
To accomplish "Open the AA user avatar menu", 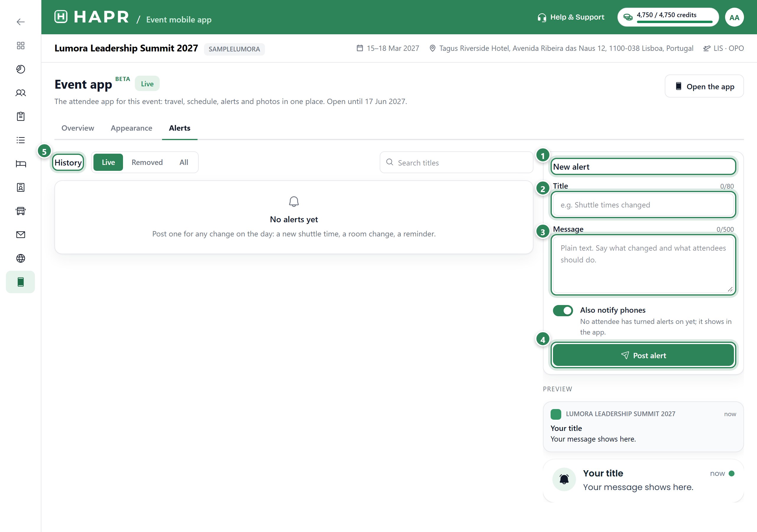I will coord(734,17).
